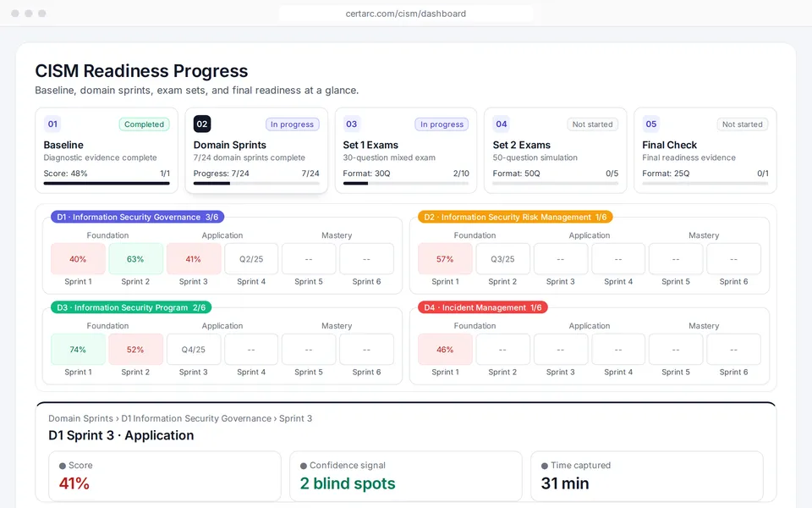Click In progress badge on Domain Sprints
The image size is (812, 508).
(292, 124)
